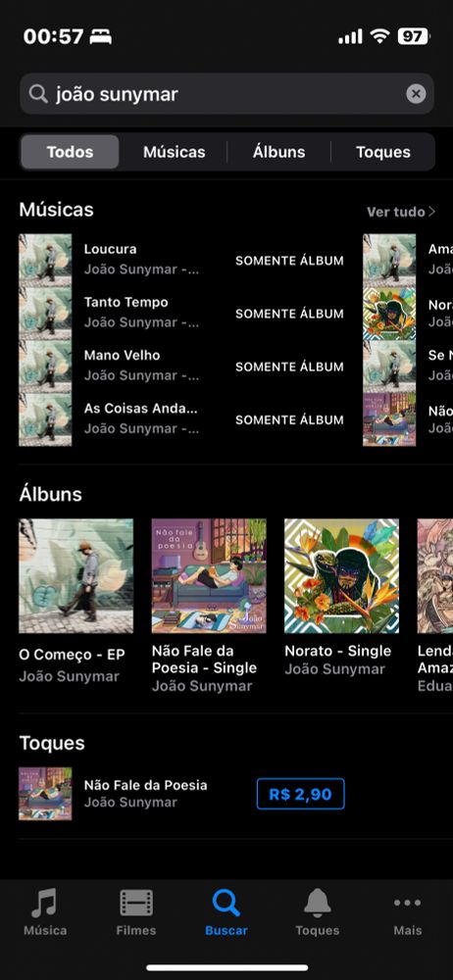Tap the magnifying glass in the search field
This screenshot has height=980, width=453.
[x=38, y=94]
